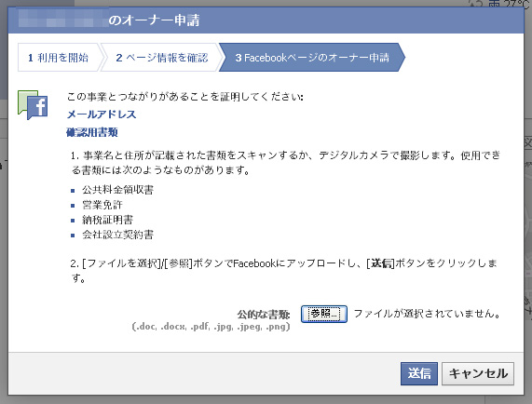Click the ファイルが選択されていません file status text
This screenshot has height=404, width=532.
tap(428, 314)
